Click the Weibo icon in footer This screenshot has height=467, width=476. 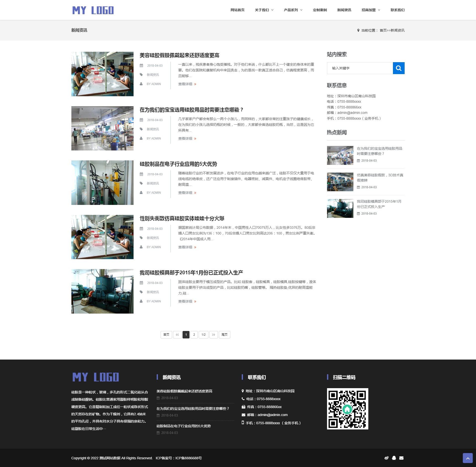click(386, 458)
